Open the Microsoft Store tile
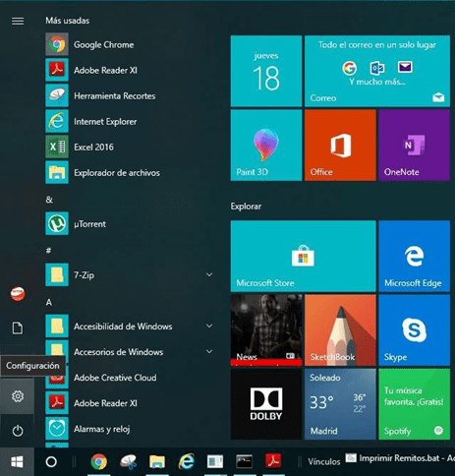Viewport: 455px width, 476px height. pos(303,256)
